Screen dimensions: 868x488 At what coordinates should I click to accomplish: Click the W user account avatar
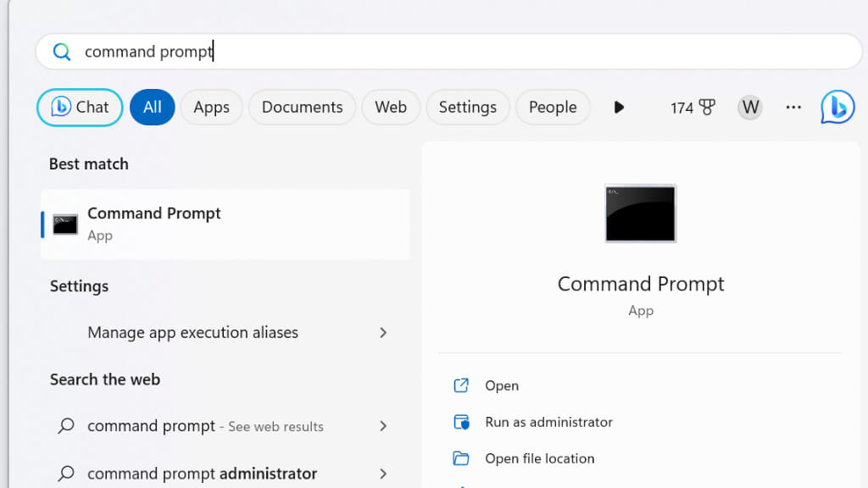[749, 108]
